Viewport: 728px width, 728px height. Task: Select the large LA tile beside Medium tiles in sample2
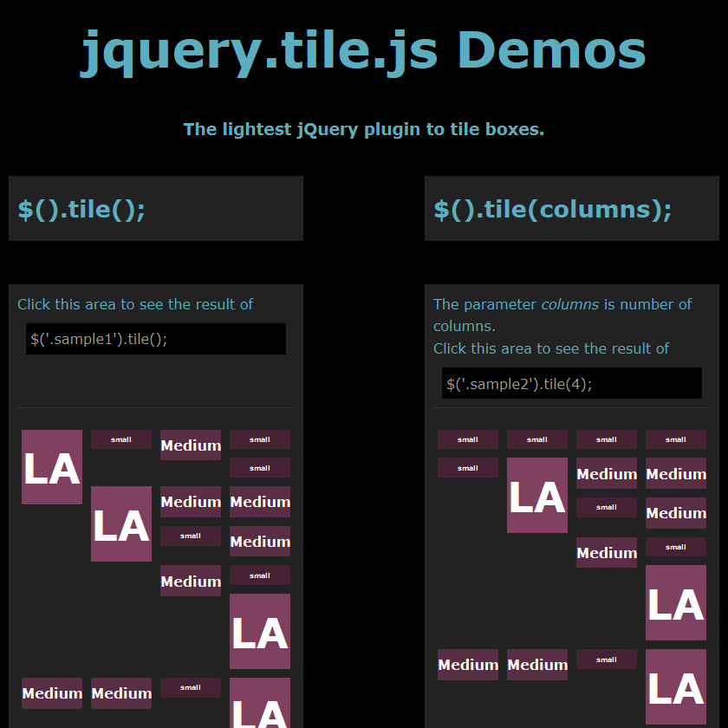pos(537,496)
